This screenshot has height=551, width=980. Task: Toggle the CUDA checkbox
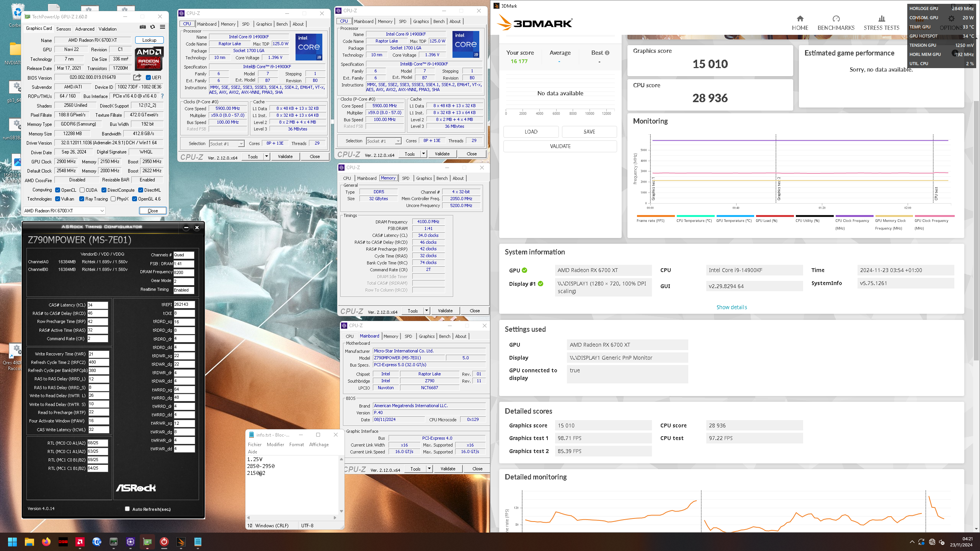82,190
